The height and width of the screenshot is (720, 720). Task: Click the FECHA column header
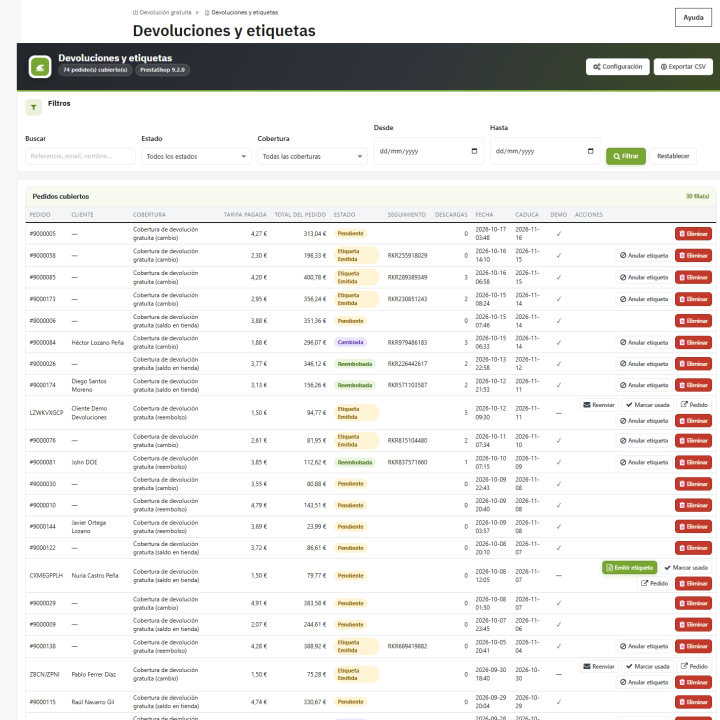(484, 215)
